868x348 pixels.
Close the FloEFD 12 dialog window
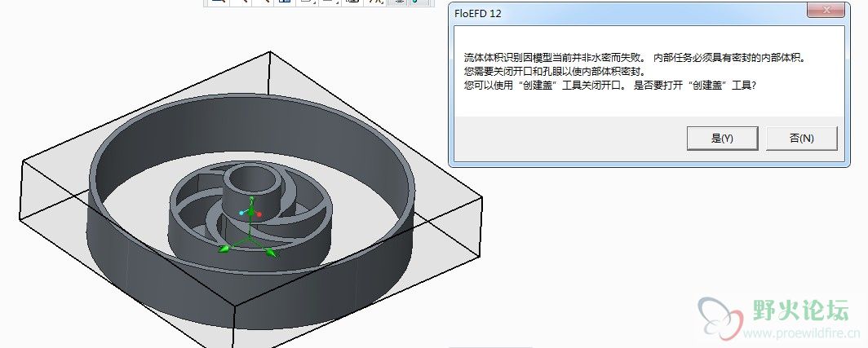826,10
